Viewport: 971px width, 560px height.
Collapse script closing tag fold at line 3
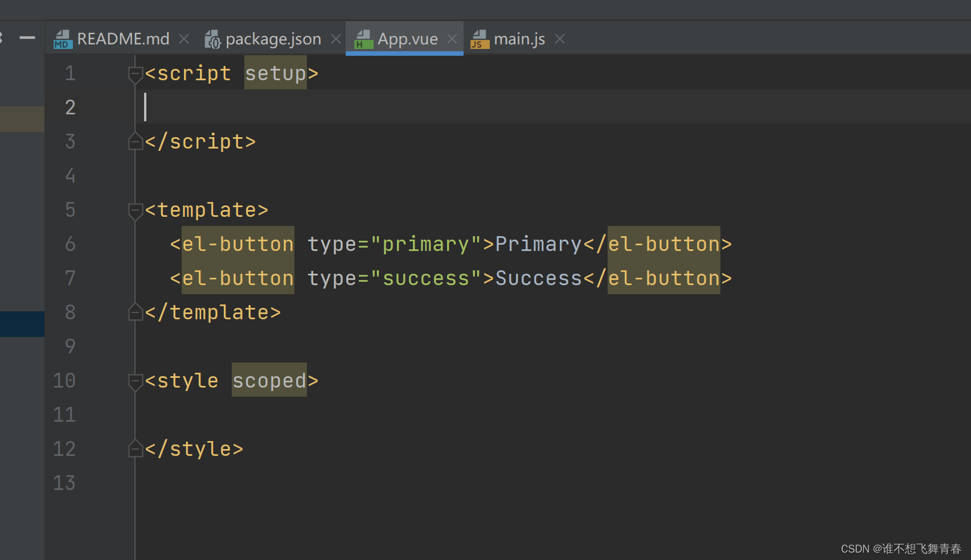[x=135, y=141]
